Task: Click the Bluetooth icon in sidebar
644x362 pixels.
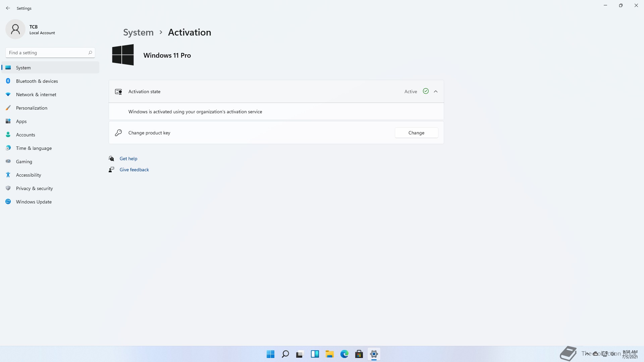Action: pos(8,81)
